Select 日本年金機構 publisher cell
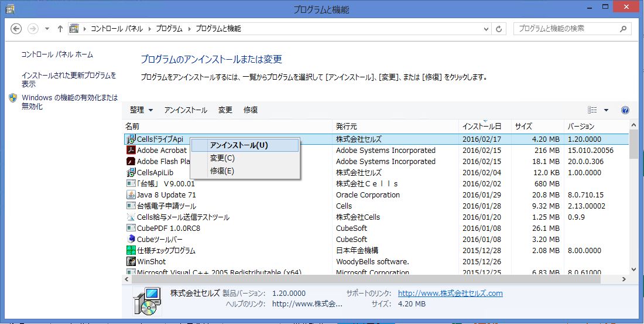644x324 pixels. click(357, 250)
